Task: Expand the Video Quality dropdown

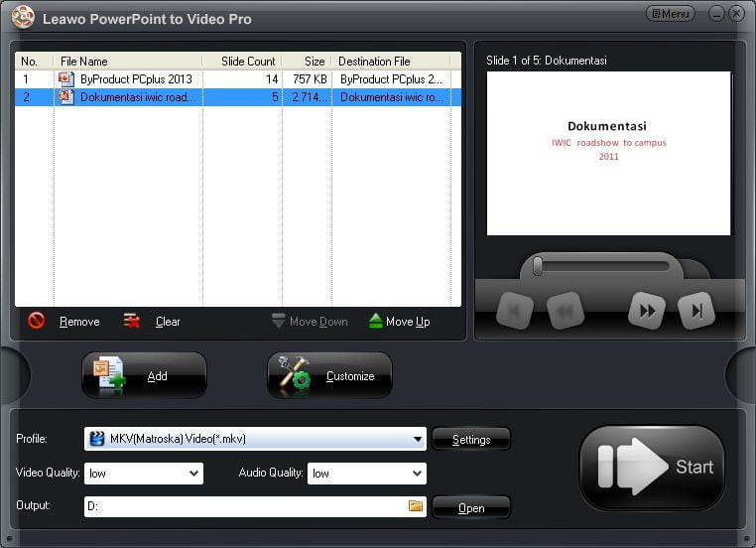Action: 193,474
